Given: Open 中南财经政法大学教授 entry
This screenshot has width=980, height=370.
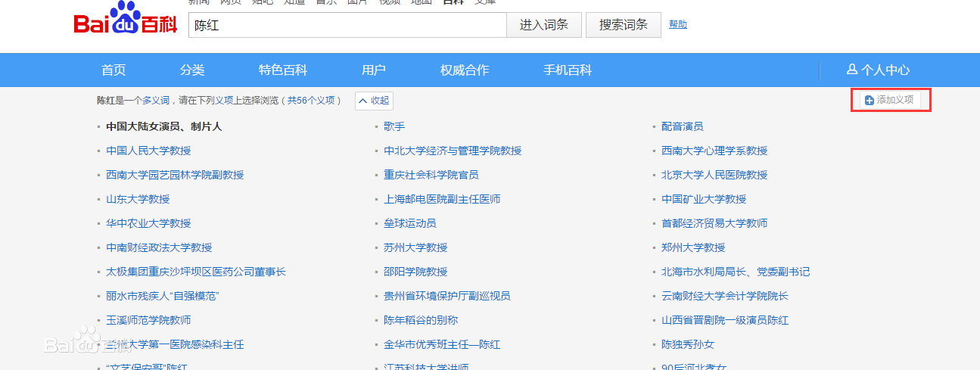Looking at the screenshot, I should (x=159, y=247).
